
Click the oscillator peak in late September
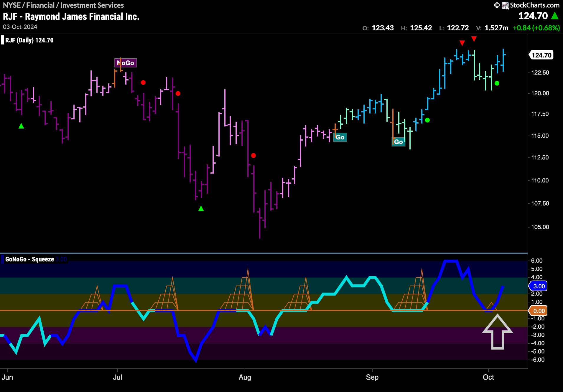click(450, 261)
